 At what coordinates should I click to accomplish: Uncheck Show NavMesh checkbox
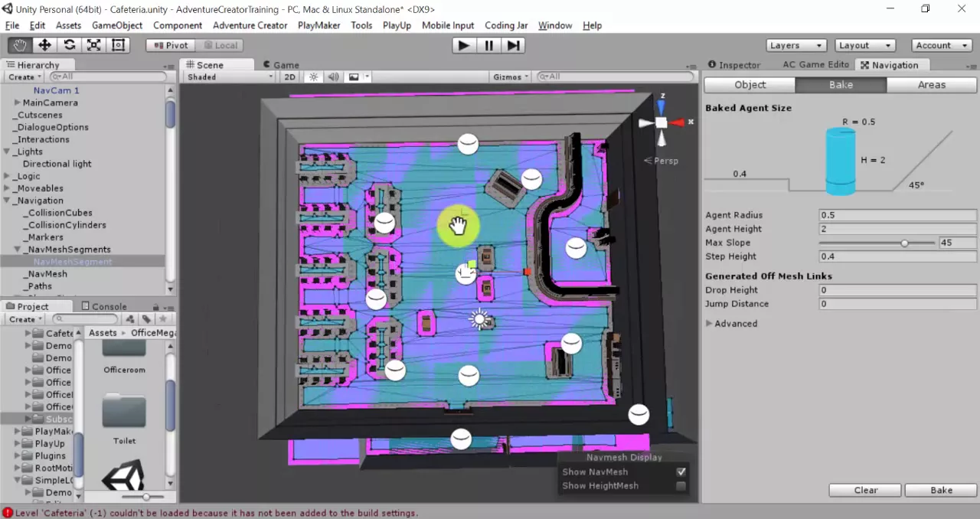[x=681, y=472]
